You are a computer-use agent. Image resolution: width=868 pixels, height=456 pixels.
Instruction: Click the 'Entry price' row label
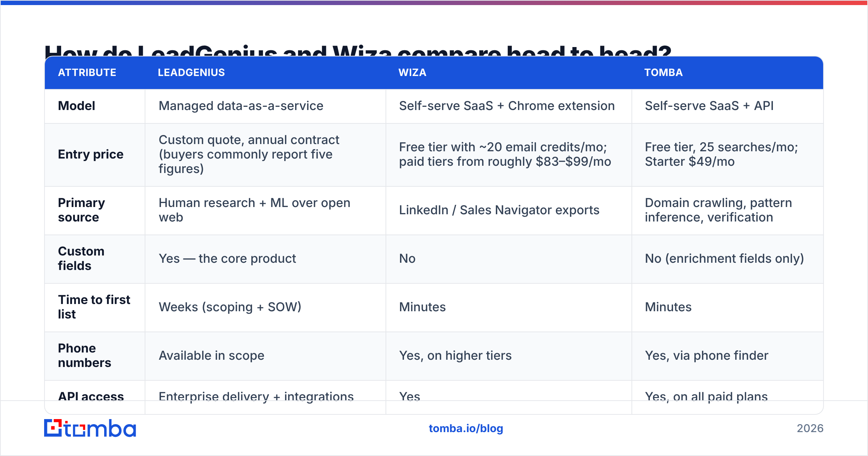(91, 154)
